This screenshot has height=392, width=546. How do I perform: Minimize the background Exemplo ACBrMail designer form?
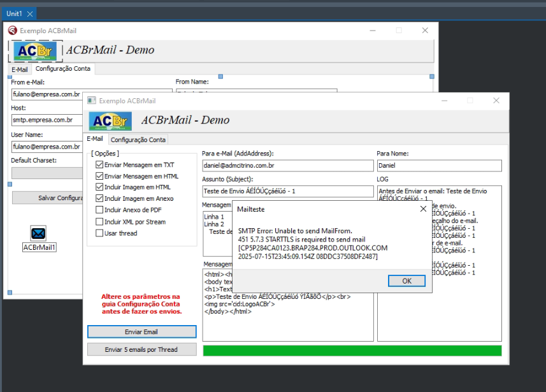pyautogui.click(x=373, y=31)
